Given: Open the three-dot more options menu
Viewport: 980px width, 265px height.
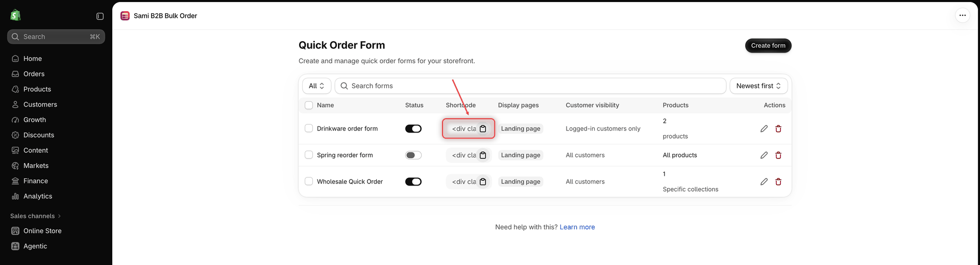Looking at the screenshot, I should click(962, 15).
